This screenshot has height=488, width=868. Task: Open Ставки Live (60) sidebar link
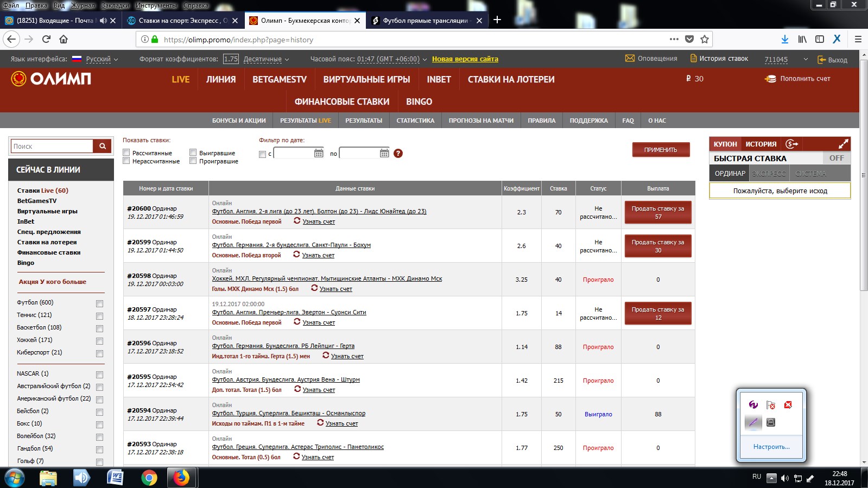[43, 191]
